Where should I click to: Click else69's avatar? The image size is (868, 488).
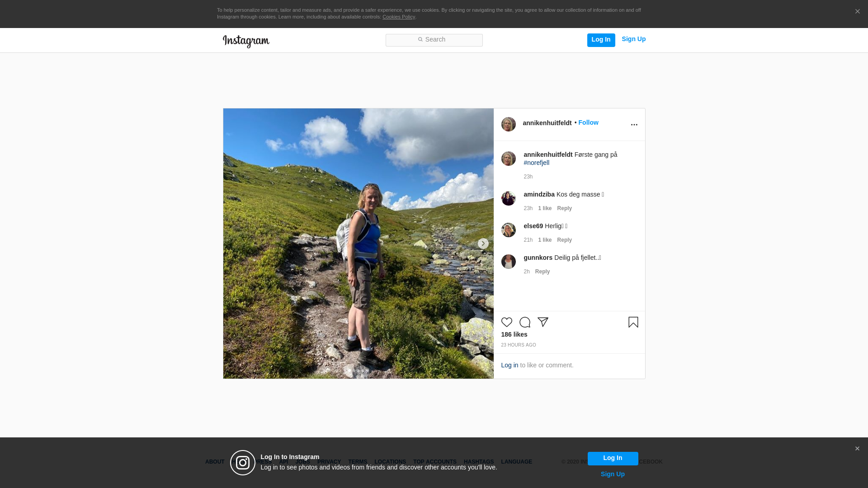click(x=508, y=230)
